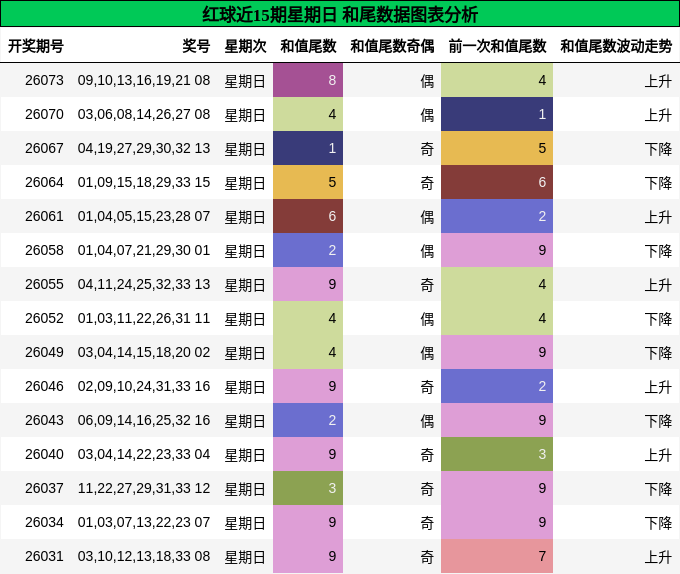The width and height of the screenshot is (680, 574).
Task: Click prize numbers 01,09,15,18,29,33 15
Action: [x=144, y=182]
